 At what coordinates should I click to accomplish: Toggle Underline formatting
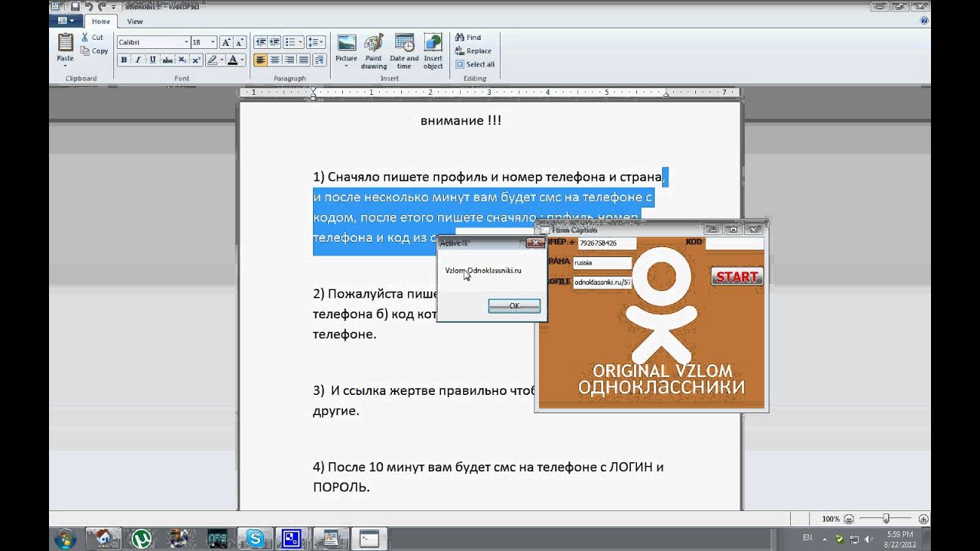[152, 60]
